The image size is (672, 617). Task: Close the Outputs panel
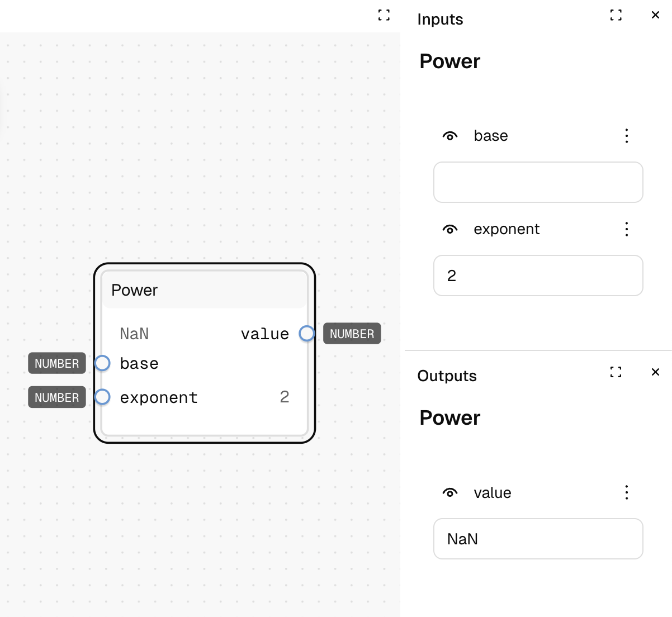[656, 372]
